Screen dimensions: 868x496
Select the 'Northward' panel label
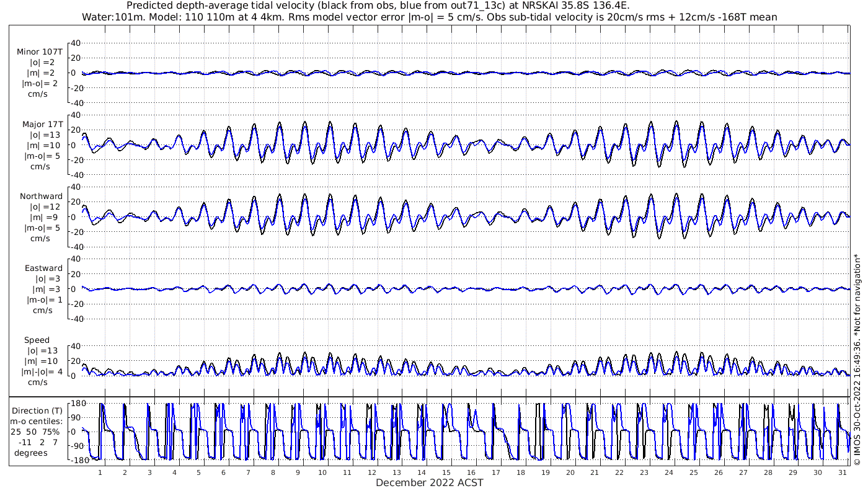point(41,197)
